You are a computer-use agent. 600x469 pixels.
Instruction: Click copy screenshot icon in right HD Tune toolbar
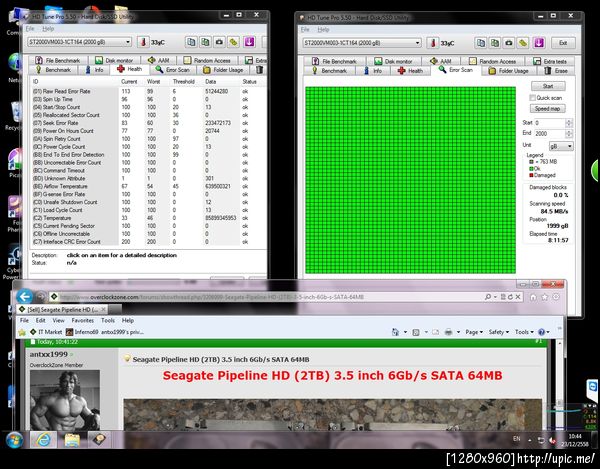click(x=495, y=42)
